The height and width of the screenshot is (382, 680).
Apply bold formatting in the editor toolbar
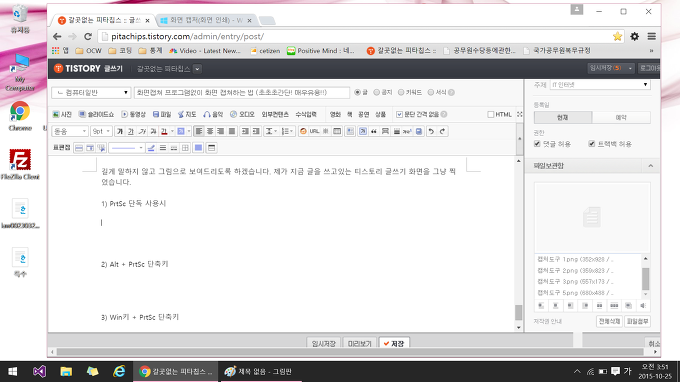[120, 131]
